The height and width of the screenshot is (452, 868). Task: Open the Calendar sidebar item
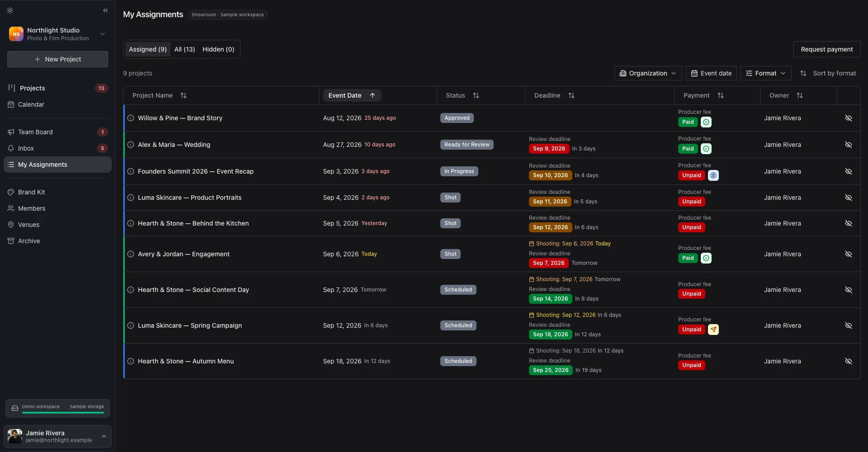pos(57,104)
